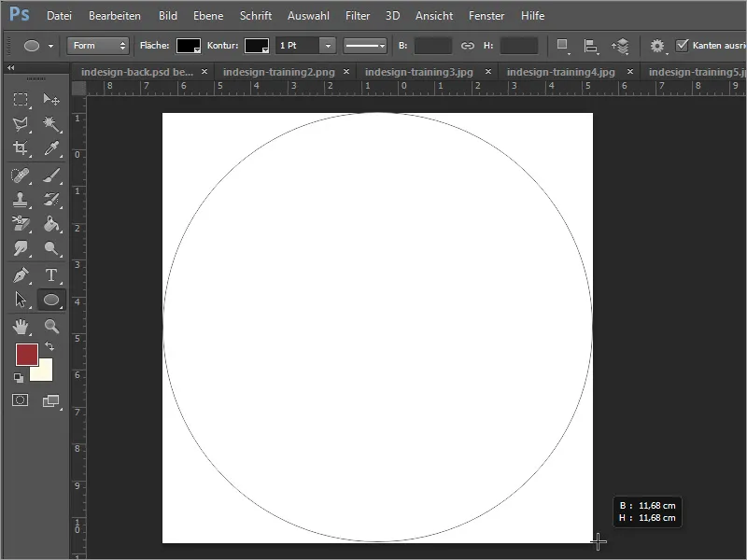Open path alignment options

click(591, 46)
